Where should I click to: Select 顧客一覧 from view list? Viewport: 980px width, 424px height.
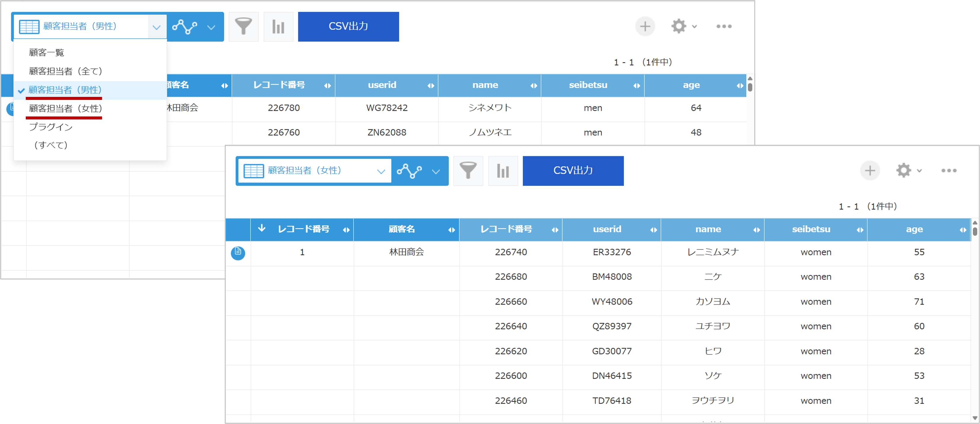click(x=90, y=52)
